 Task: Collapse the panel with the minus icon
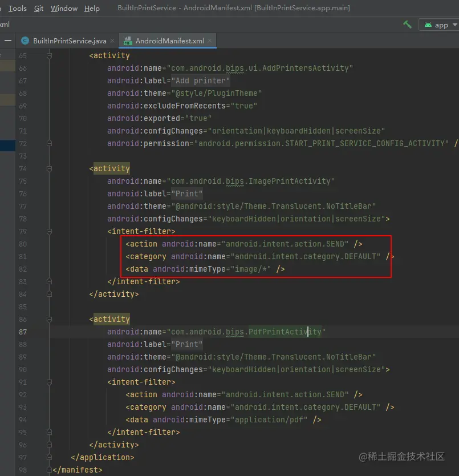(8, 41)
